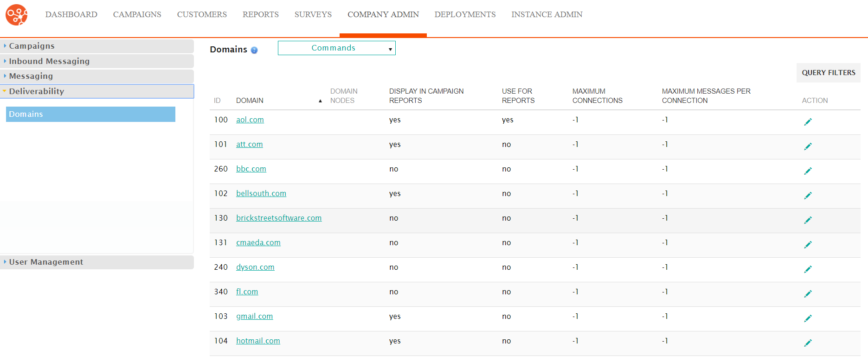
Task: Expand the User Management section
Action: pyautogui.click(x=97, y=262)
